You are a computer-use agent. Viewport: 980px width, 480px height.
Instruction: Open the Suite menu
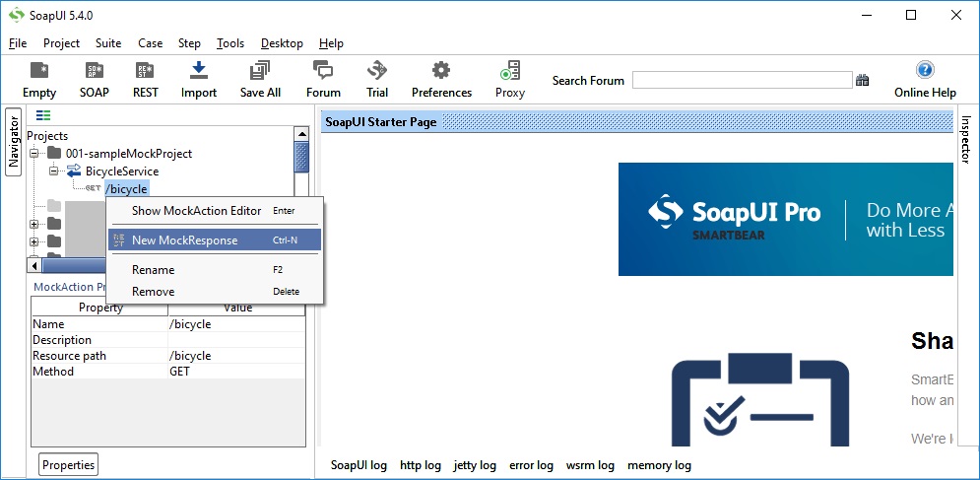coord(108,43)
